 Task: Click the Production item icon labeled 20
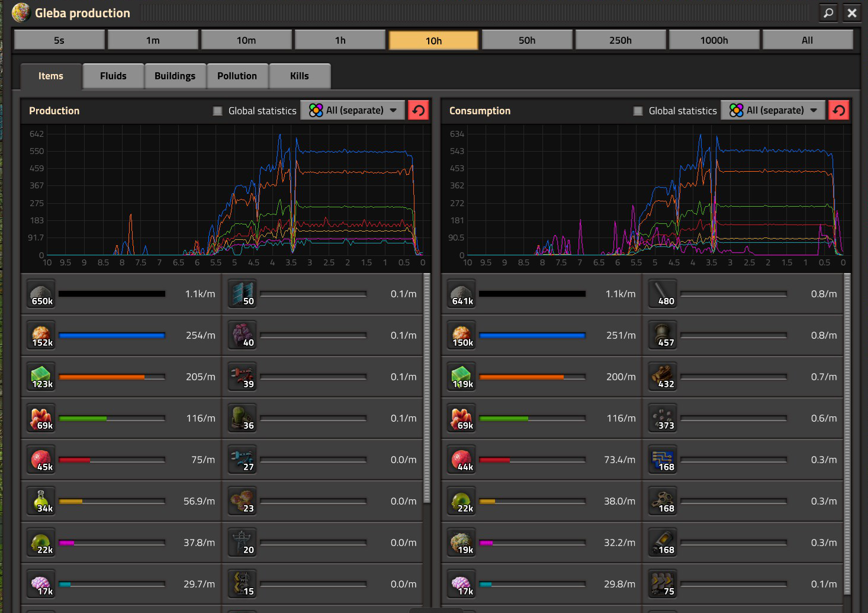coord(242,543)
